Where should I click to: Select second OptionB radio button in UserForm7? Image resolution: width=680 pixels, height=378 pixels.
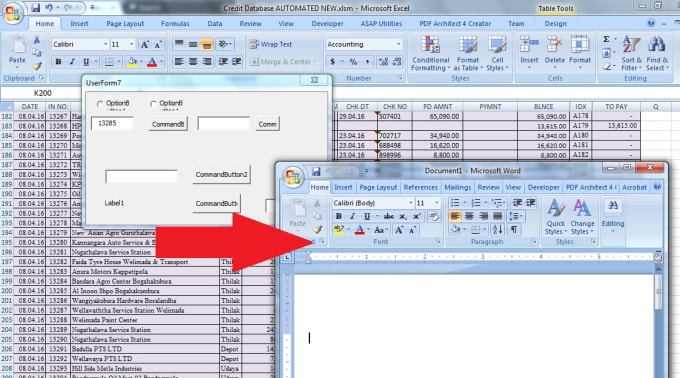pos(153,104)
